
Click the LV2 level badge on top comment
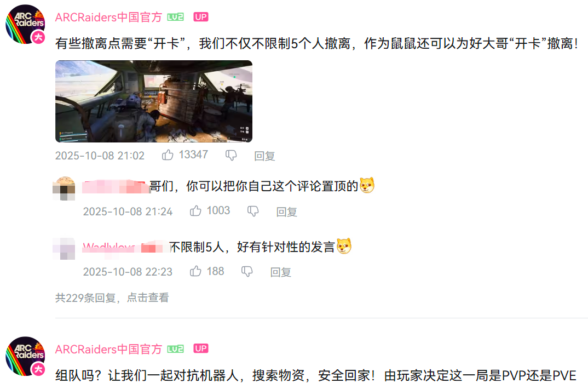pos(175,17)
